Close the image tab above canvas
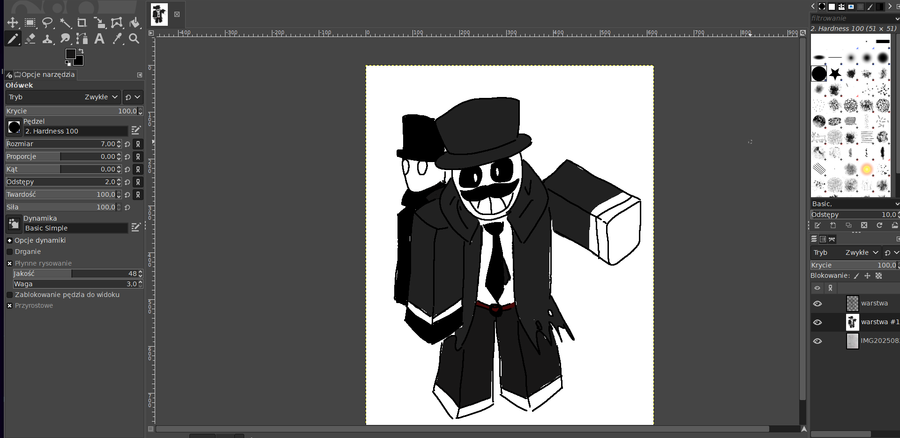 tap(177, 14)
